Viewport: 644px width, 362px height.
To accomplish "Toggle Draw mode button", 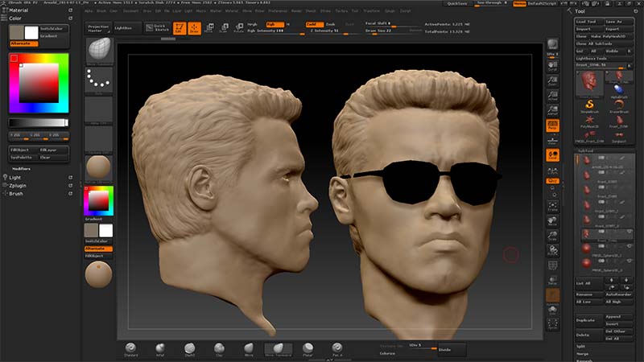I will tap(194, 28).
